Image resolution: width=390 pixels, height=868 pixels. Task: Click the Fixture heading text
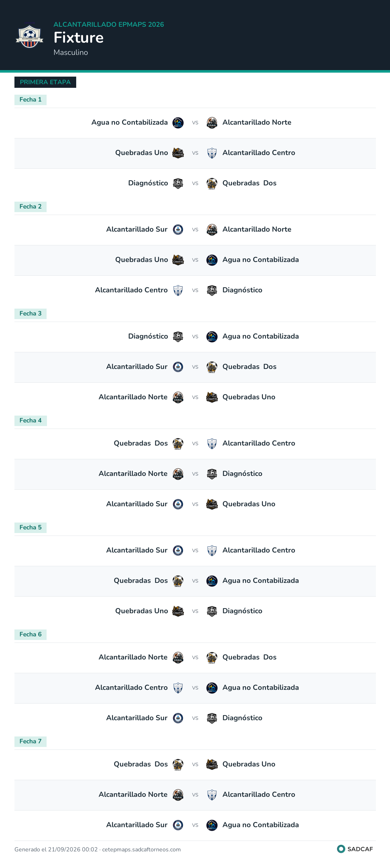click(79, 38)
